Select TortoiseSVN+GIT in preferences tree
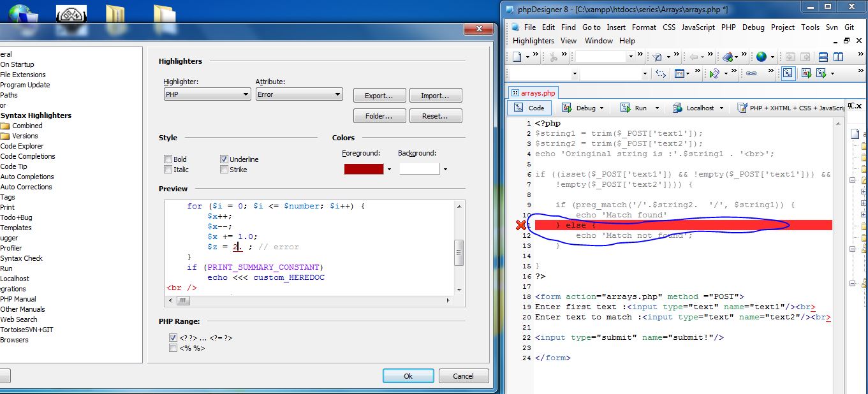 [27, 330]
